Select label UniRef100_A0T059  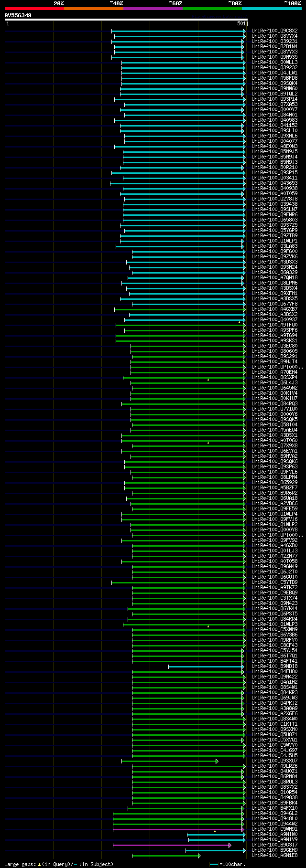tap(274, 194)
